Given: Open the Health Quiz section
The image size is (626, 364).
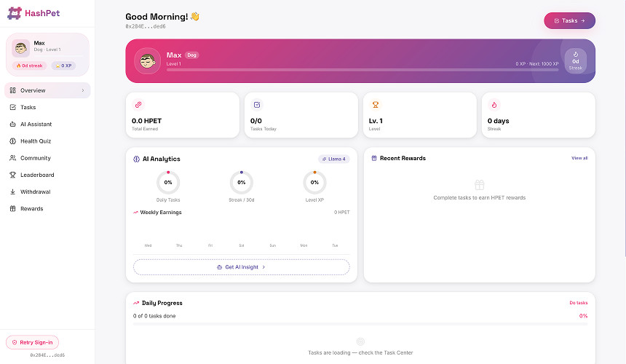Looking at the screenshot, I should pyautogui.click(x=35, y=141).
